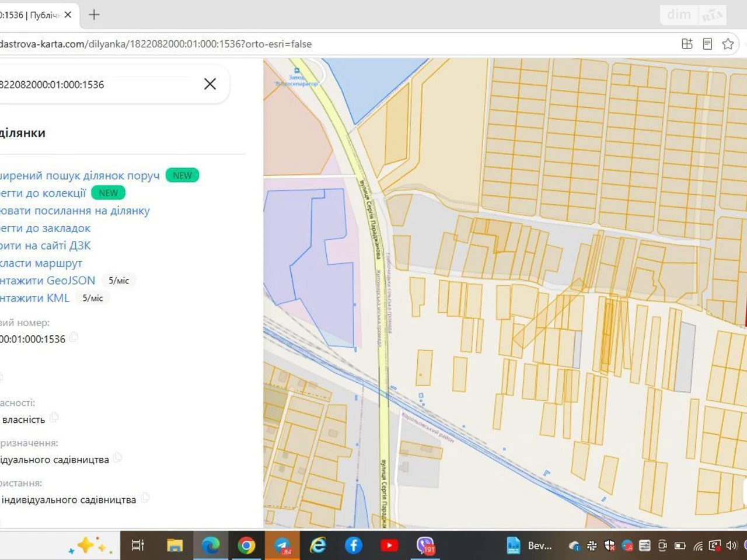Open YouTube from the taskbar
747x560 pixels.
click(x=389, y=545)
